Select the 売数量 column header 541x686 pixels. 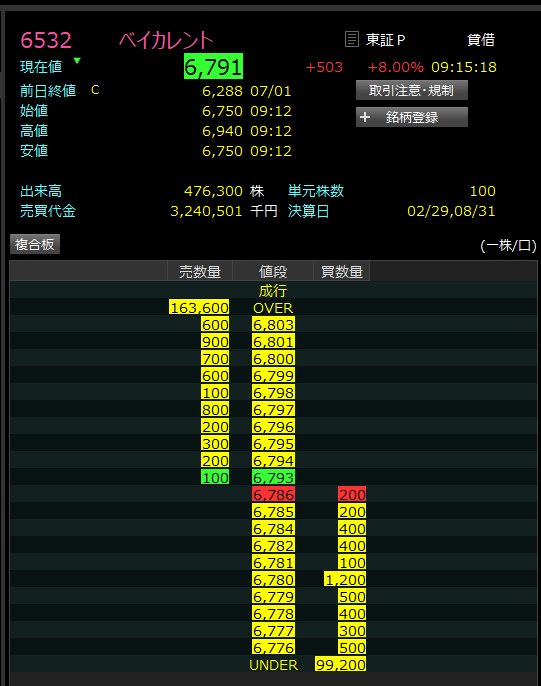tap(200, 272)
